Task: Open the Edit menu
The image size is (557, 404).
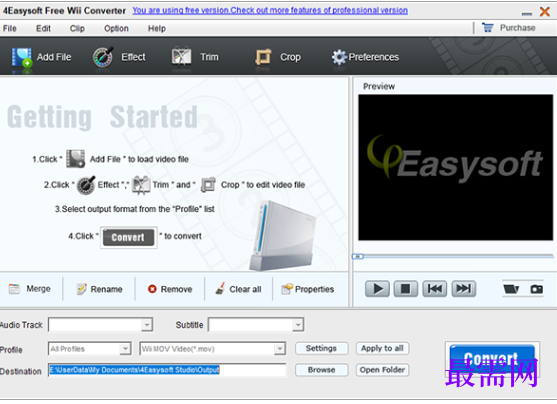Action: pyautogui.click(x=43, y=28)
